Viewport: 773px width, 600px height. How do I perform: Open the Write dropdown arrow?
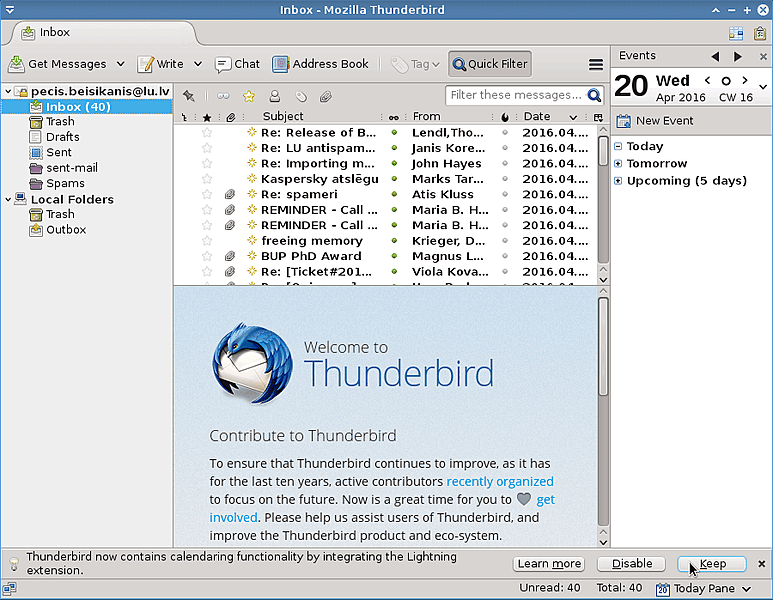tap(198, 64)
